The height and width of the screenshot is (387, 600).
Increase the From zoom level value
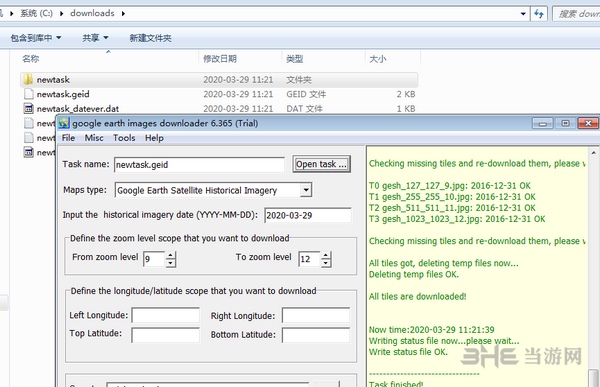coord(171,255)
